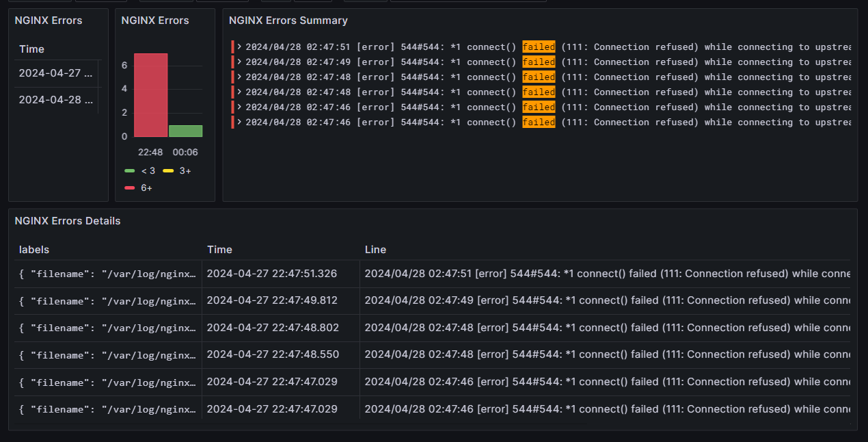Screen dimensions: 868x442
Task: Click the Line cell in the 22:47:48.802 row
Action: point(606,328)
